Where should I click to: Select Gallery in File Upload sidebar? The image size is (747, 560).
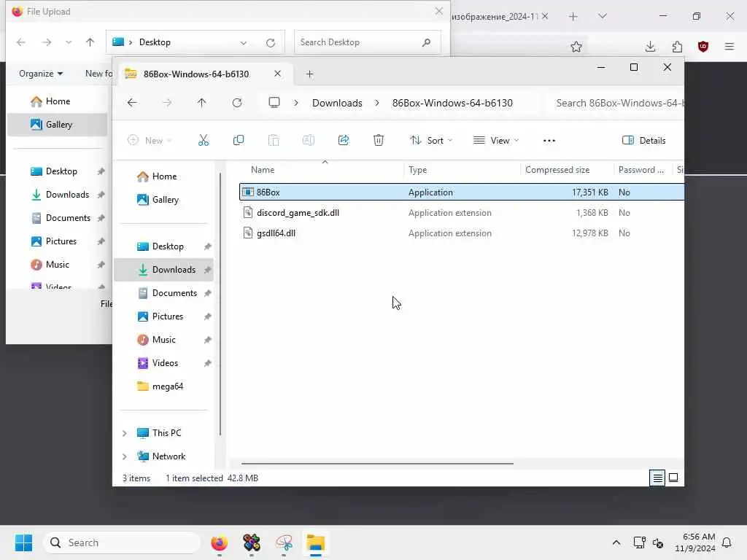click(x=57, y=124)
